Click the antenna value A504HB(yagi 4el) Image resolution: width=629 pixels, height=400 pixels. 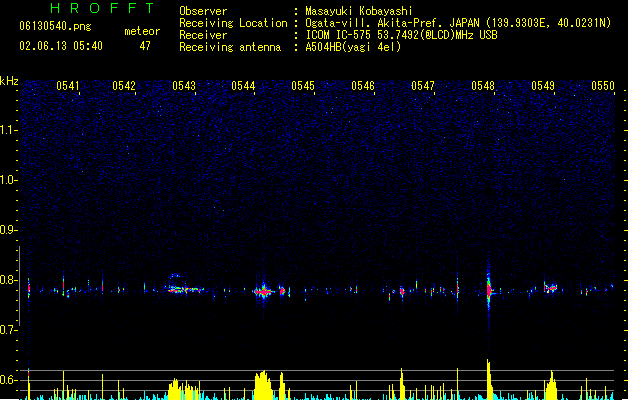pos(353,47)
